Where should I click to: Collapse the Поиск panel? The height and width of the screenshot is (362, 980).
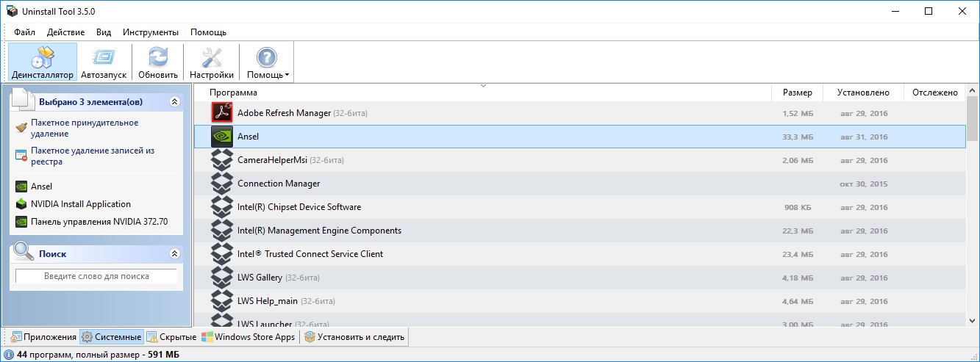pos(174,253)
